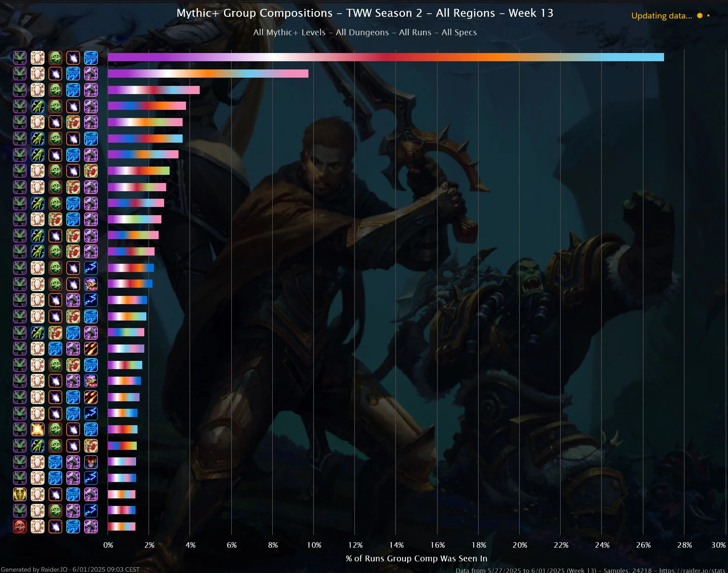Click Destruction Warlock icon in the row with Retribution Paladin
Viewport: 728px width, 573px height.
[91, 348]
